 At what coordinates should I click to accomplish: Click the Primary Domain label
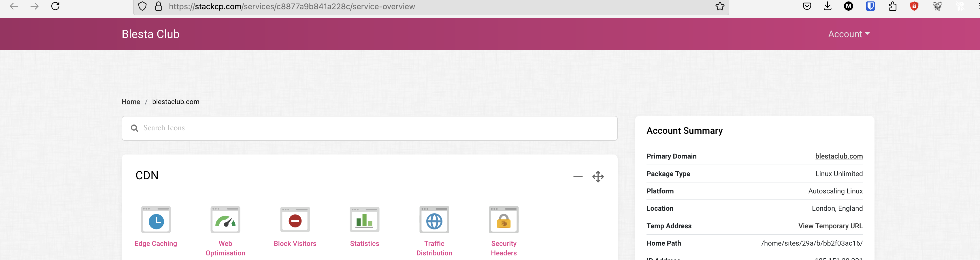tap(672, 156)
